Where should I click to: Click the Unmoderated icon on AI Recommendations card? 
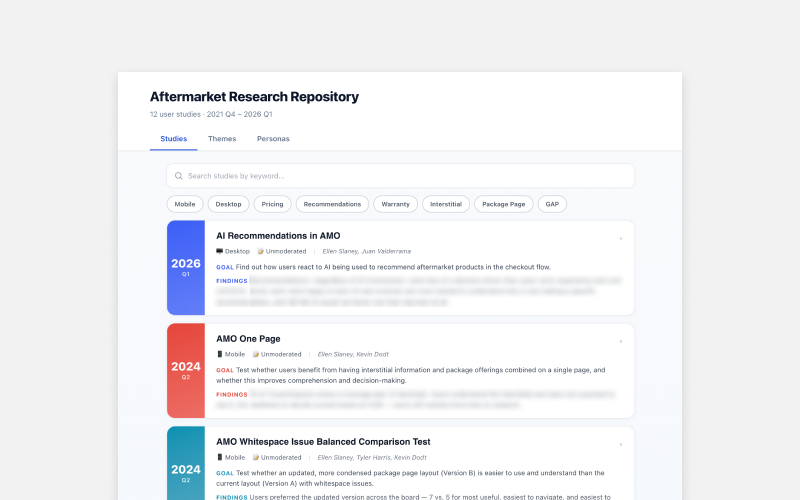(x=260, y=251)
